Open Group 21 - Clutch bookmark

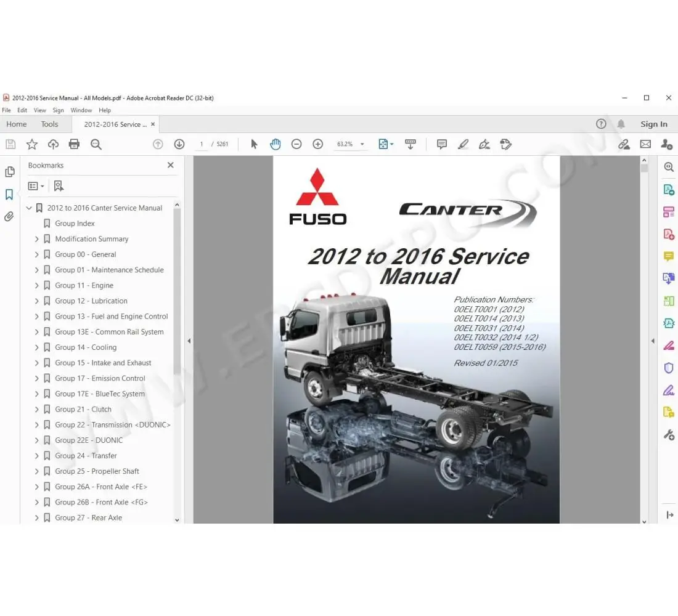[x=83, y=410]
